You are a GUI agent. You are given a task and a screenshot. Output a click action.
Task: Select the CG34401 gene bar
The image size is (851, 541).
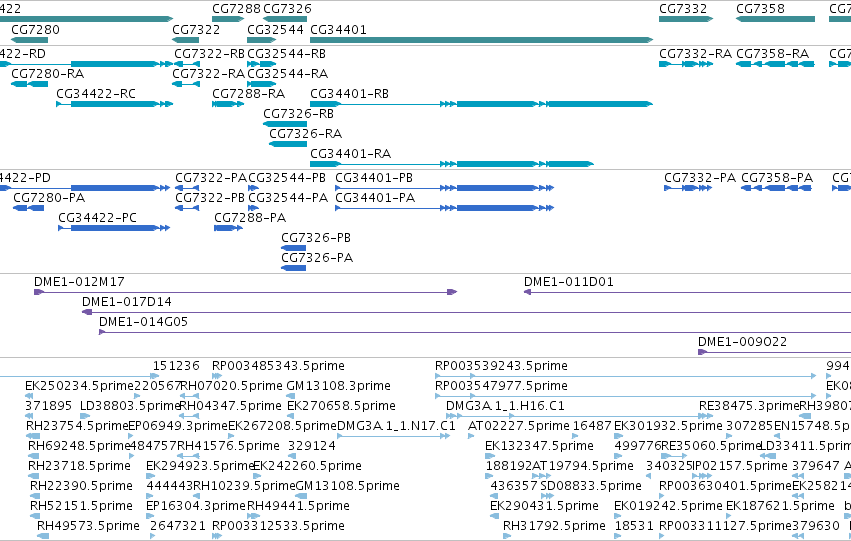tap(481, 40)
